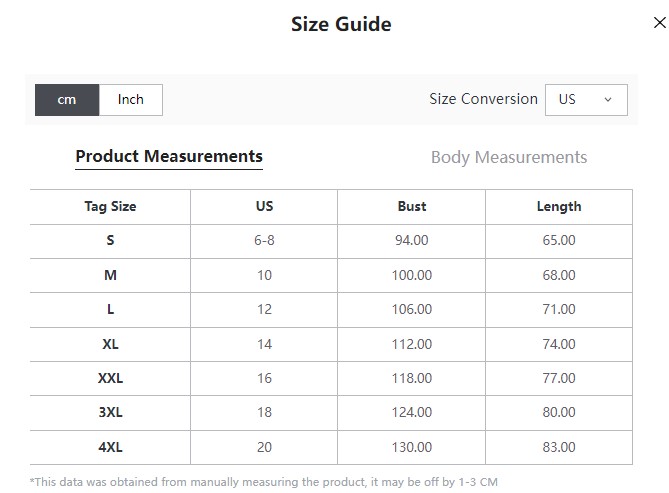Open the Size Conversion US dropdown
Screen dimensions: 669x493
click(586, 100)
